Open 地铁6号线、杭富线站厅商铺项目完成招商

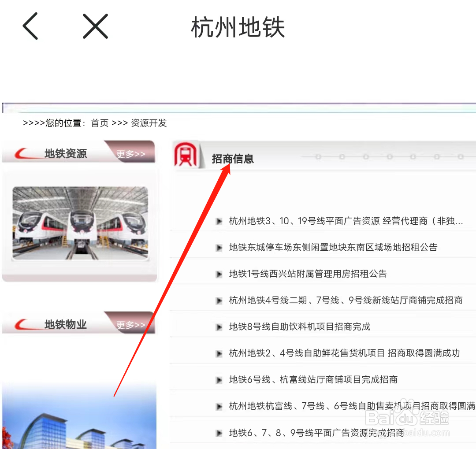(313, 379)
